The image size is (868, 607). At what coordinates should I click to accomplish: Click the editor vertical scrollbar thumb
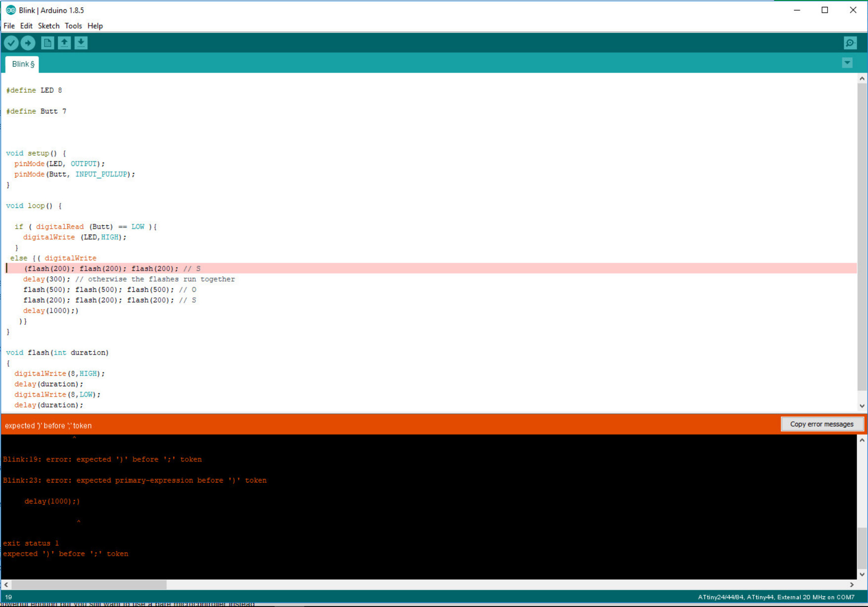(862, 237)
